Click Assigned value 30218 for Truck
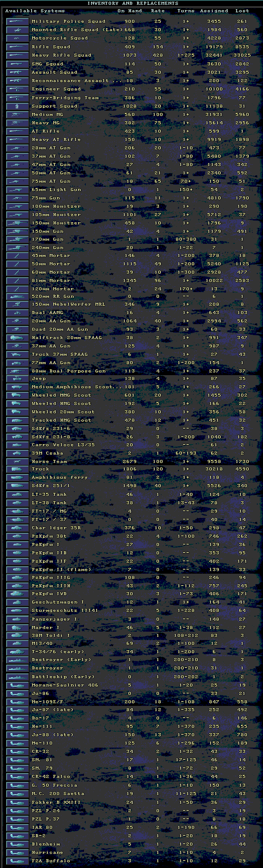The width and height of the screenshot is (263, 868). (x=214, y=469)
